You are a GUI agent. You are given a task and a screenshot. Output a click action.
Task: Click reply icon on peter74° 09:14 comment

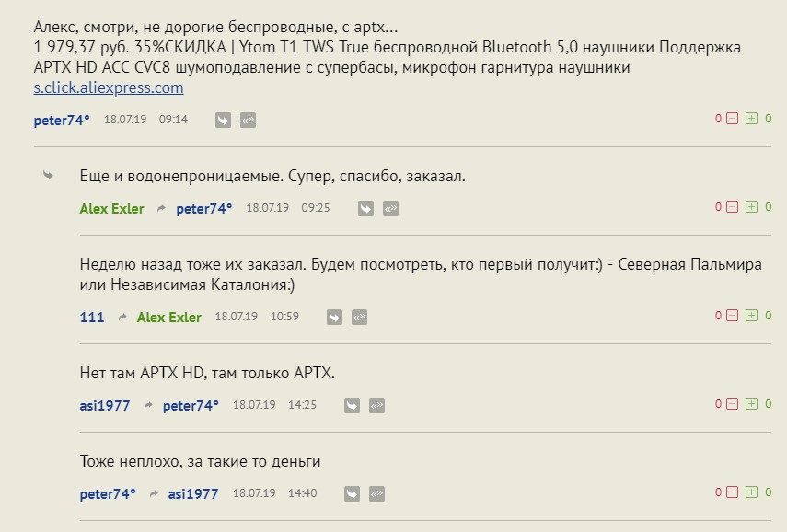coord(223,120)
